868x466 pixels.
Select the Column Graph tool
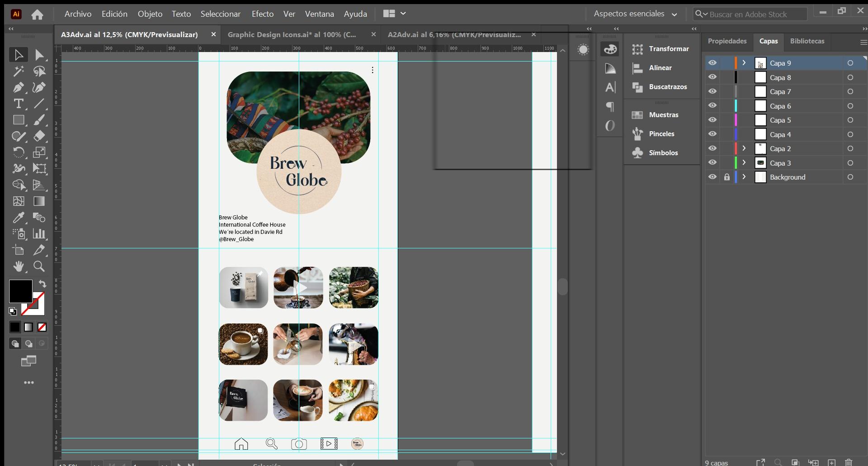39,234
